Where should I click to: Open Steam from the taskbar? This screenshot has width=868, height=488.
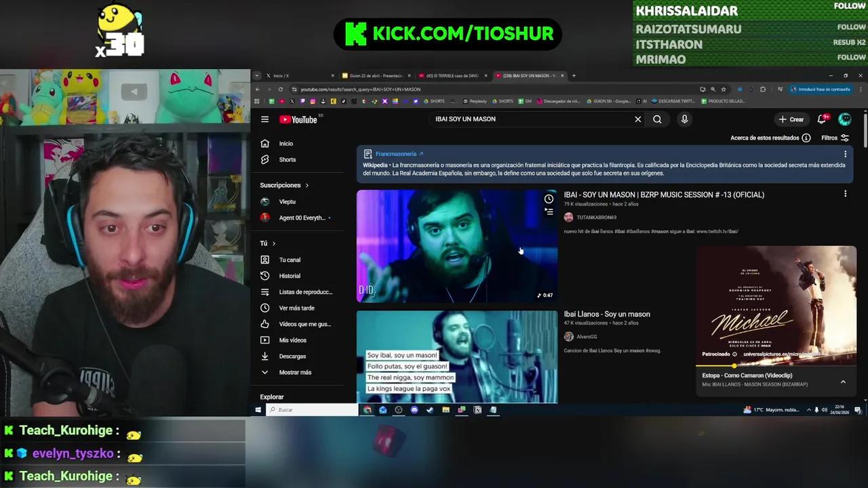tap(430, 410)
